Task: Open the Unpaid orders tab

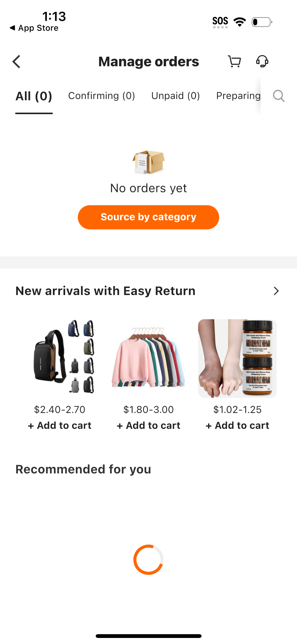Action: pyautogui.click(x=176, y=96)
